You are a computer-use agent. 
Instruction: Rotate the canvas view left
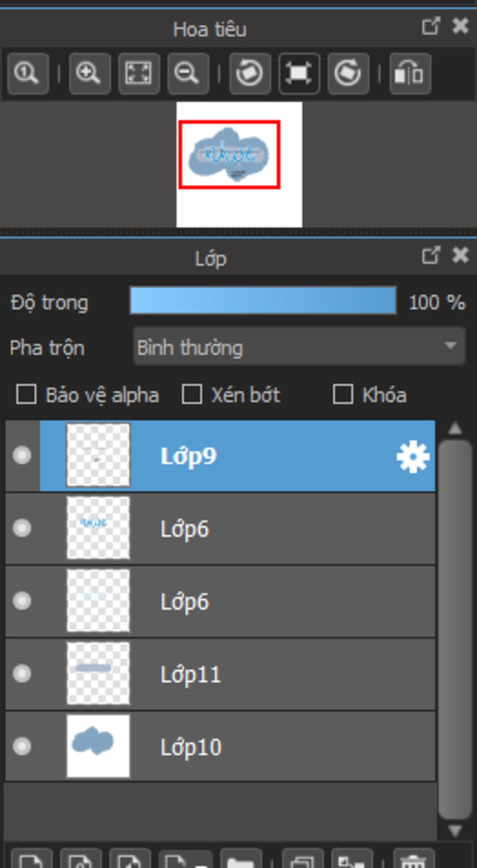tap(250, 74)
